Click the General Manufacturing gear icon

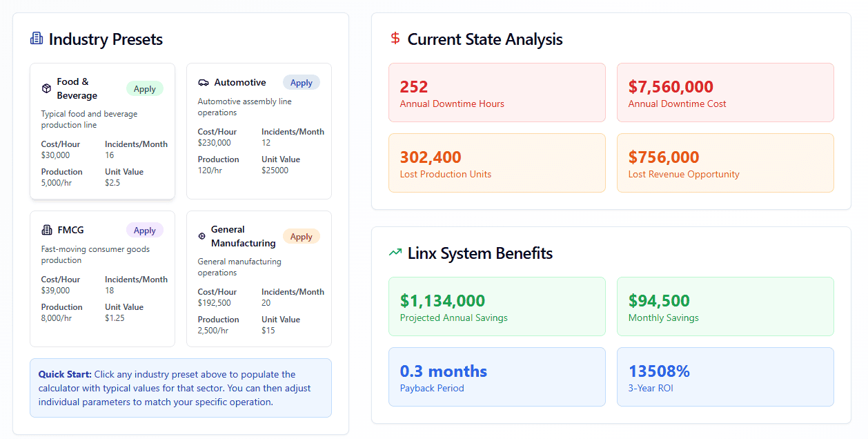point(202,236)
